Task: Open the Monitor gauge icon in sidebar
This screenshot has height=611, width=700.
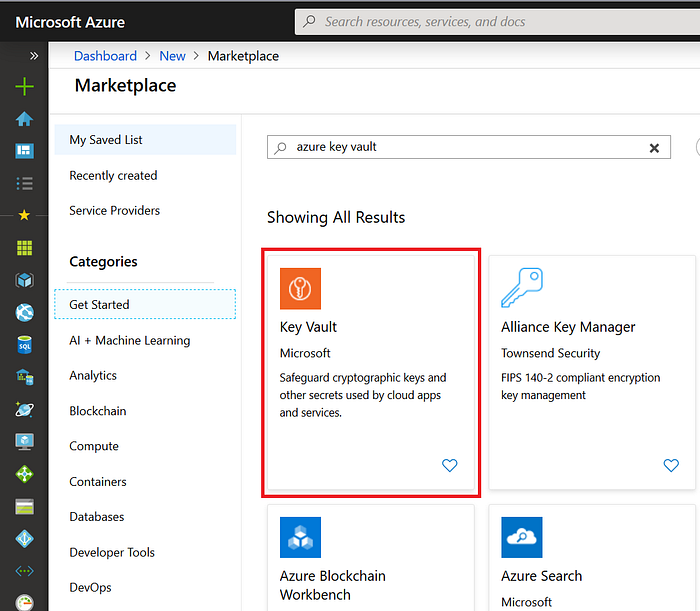Action: (25, 602)
